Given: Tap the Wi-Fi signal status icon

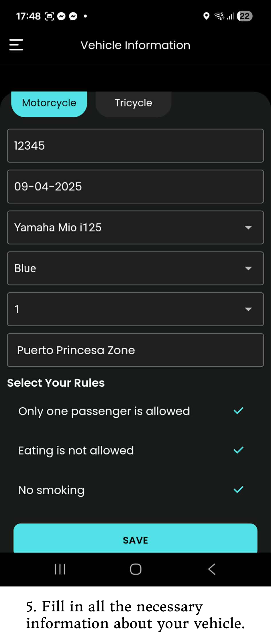Looking at the screenshot, I should coord(219,16).
